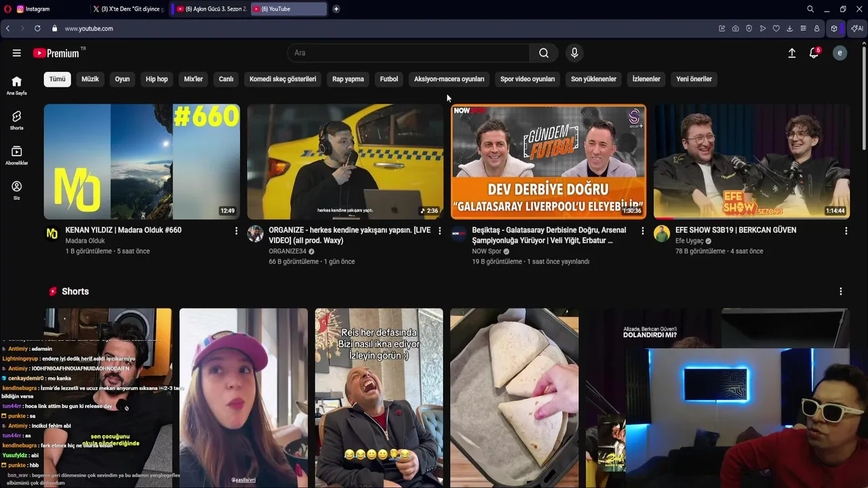Select the Oyun filter chip

tap(122, 79)
